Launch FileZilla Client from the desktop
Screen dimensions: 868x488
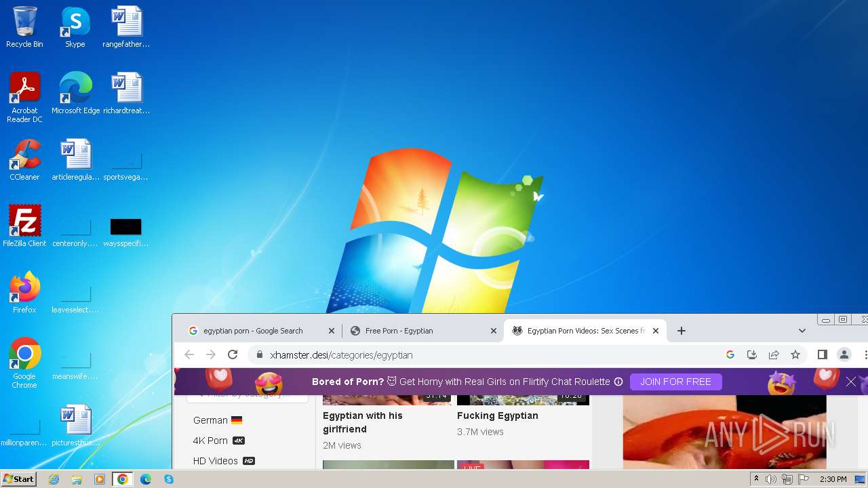click(x=24, y=226)
